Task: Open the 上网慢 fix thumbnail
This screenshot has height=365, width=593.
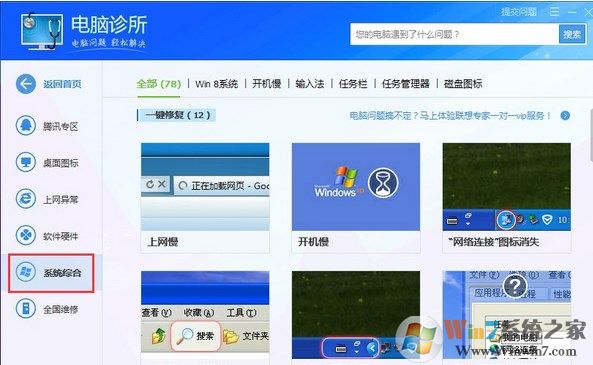Action: coord(205,186)
